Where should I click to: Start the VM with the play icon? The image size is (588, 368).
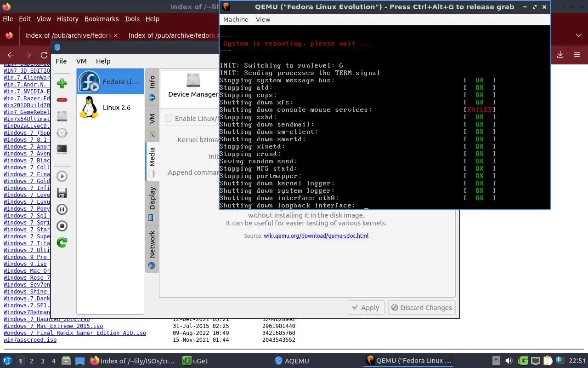coord(62,176)
